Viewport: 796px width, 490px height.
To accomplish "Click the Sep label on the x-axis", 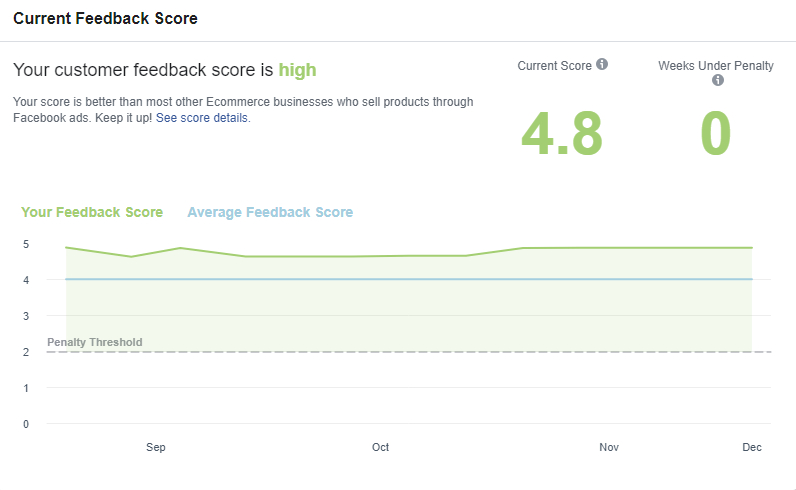I will [155, 447].
